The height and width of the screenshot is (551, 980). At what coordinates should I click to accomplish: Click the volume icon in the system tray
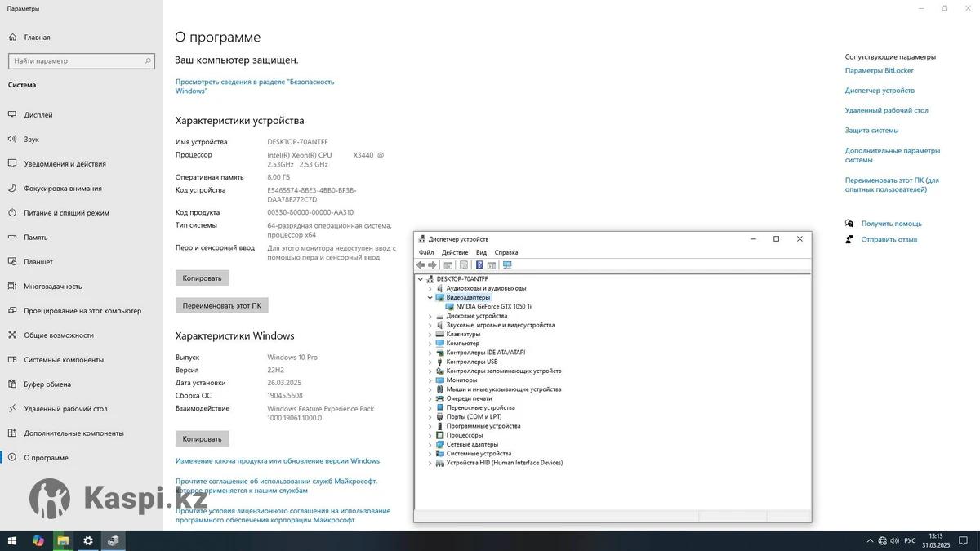(893, 540)
